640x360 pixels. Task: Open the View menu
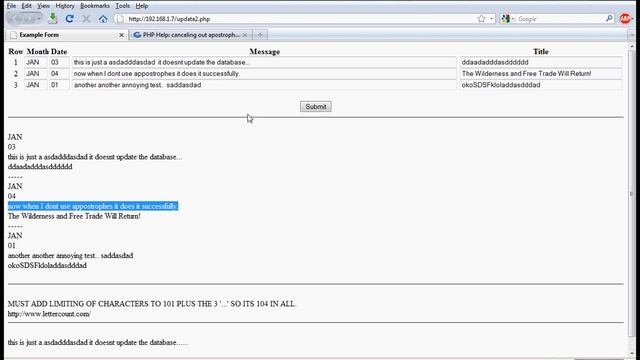tap(43, 6)
